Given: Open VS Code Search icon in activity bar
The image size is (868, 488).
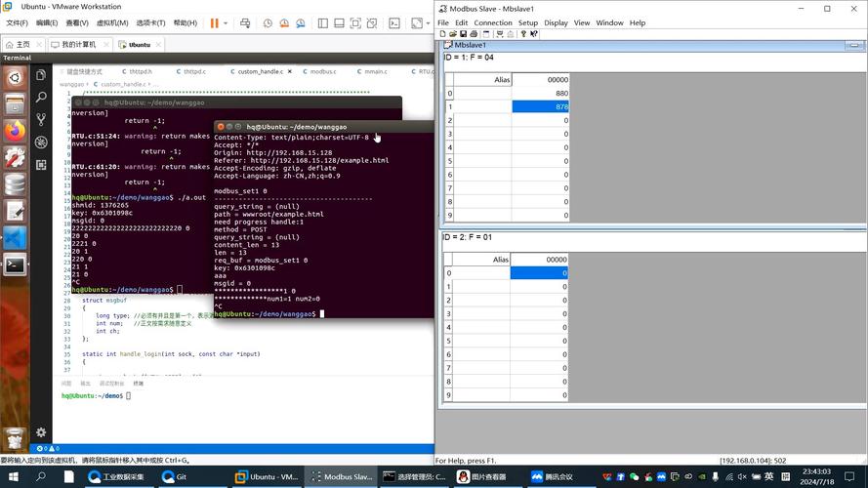Looking at the screenshot, I should click(x=41, y=98).
